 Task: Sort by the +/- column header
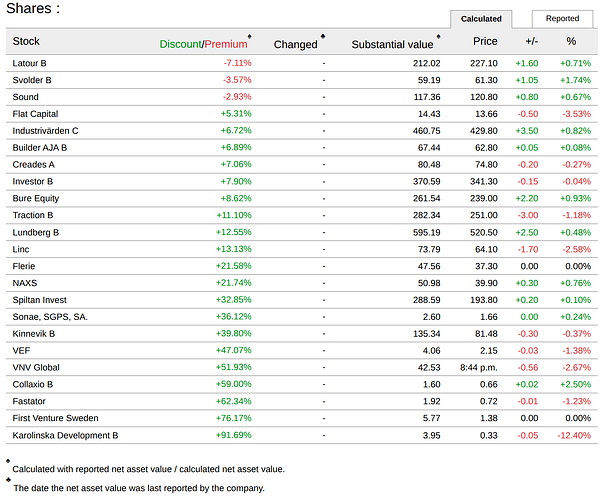[531, 41]
